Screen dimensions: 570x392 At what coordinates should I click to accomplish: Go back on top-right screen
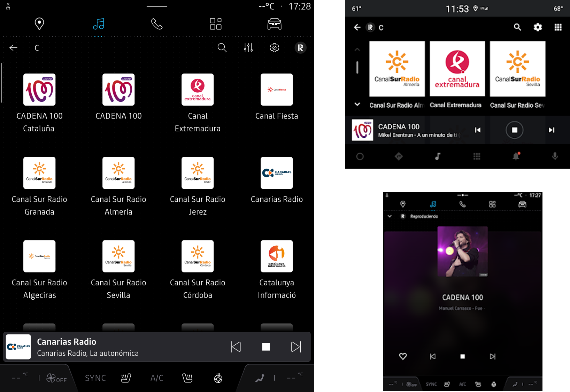point(357,27)
